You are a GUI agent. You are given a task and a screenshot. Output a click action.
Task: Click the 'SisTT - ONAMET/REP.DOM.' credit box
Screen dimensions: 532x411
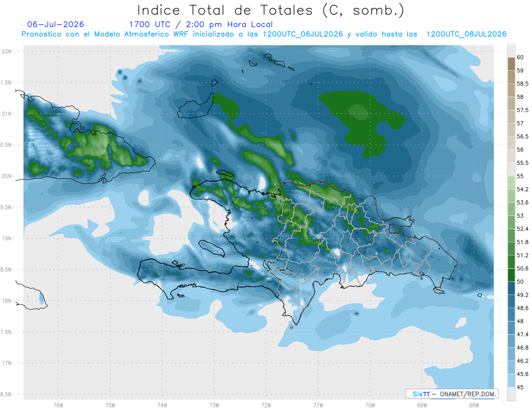coord(452,394)
